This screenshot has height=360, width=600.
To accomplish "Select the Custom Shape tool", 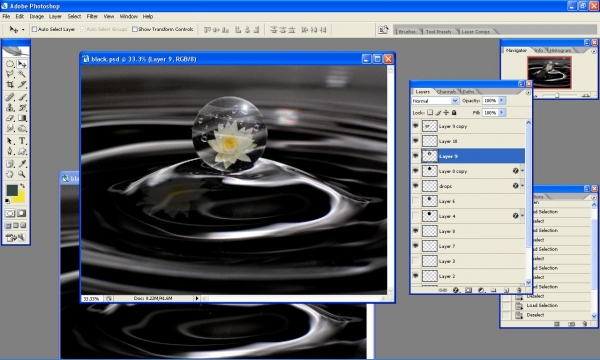I will pos(22,151).
